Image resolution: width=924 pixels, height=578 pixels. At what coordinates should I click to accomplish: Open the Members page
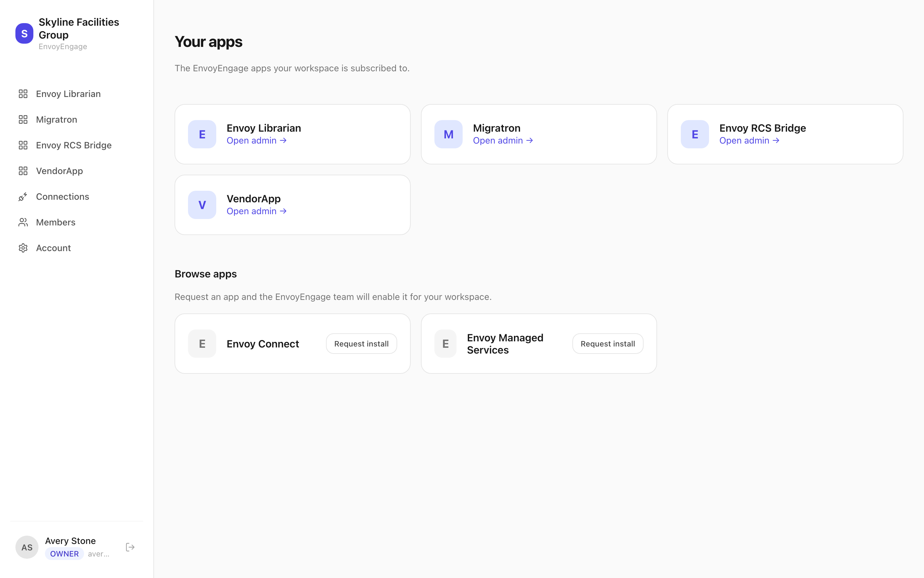pyautogui.click(x=76, y=222)
